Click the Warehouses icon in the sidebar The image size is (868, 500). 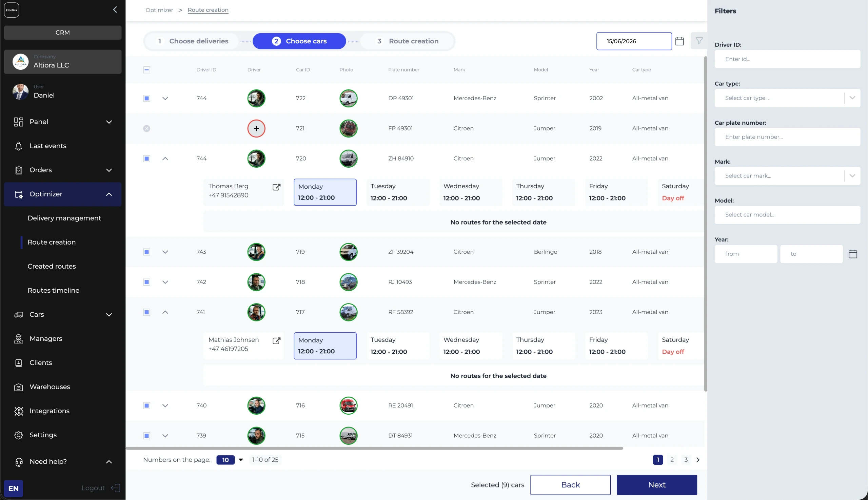[x=19, y=387]
